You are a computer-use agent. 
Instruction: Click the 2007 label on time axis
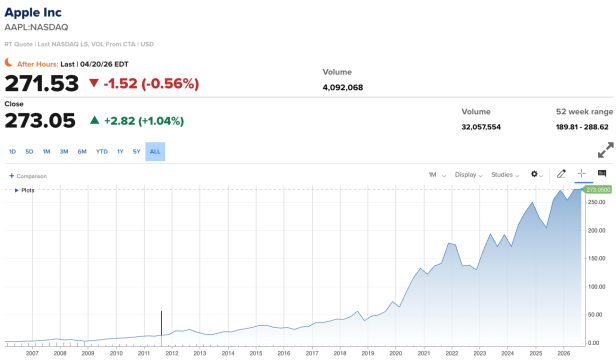32,353
